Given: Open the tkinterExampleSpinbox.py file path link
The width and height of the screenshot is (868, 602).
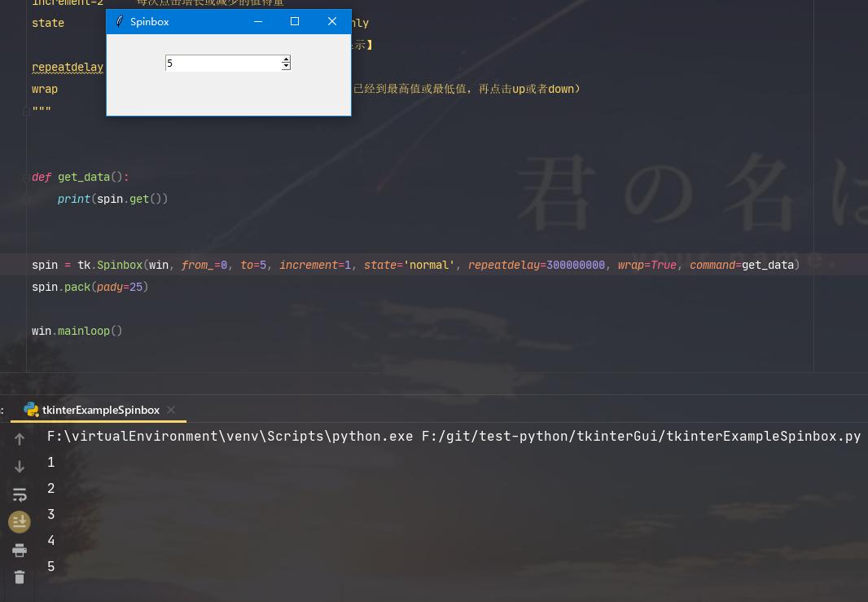Looking at the screenshot, I should [x=643, y=436].
